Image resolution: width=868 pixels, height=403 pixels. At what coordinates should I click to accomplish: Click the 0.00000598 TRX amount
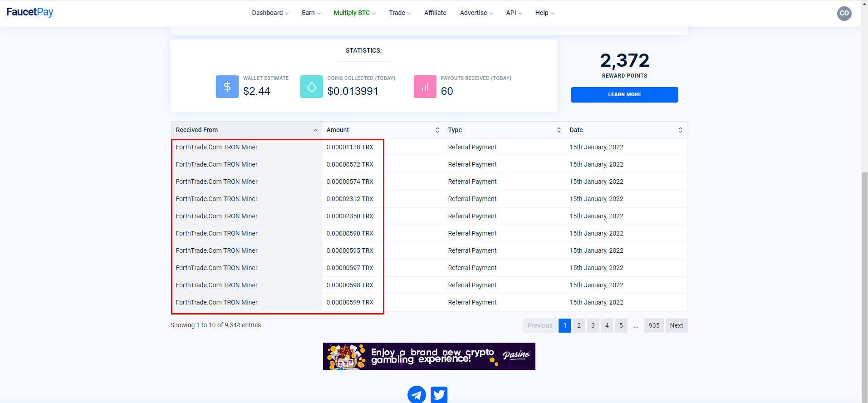pyautogui.click(x=350, y=285)
